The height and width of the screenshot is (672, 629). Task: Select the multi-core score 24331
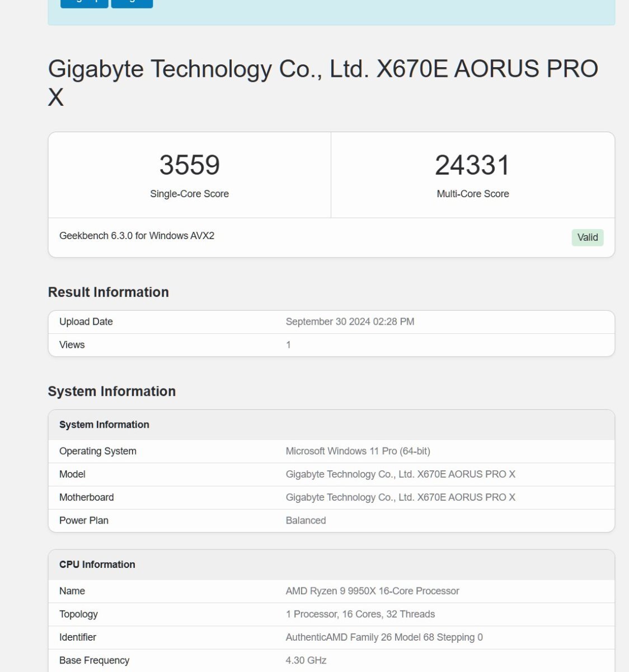tap(472, 165)
